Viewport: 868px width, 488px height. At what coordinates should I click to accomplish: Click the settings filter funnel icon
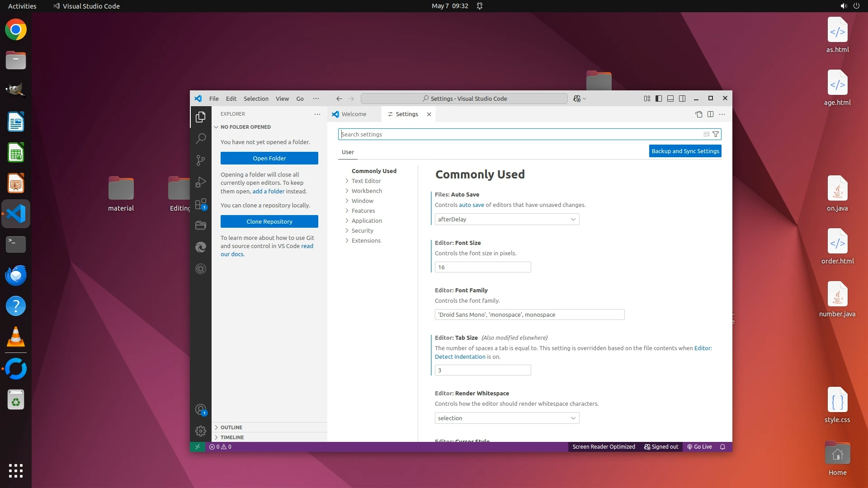click(x=716, y=134)
